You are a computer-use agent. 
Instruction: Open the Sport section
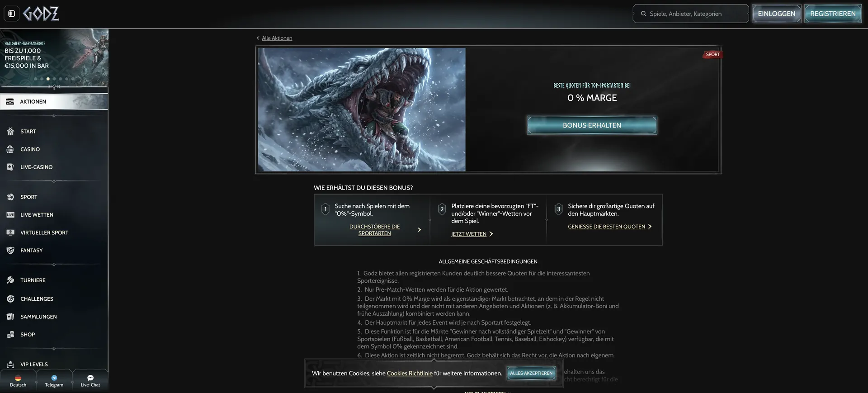[x=54, y=197]
